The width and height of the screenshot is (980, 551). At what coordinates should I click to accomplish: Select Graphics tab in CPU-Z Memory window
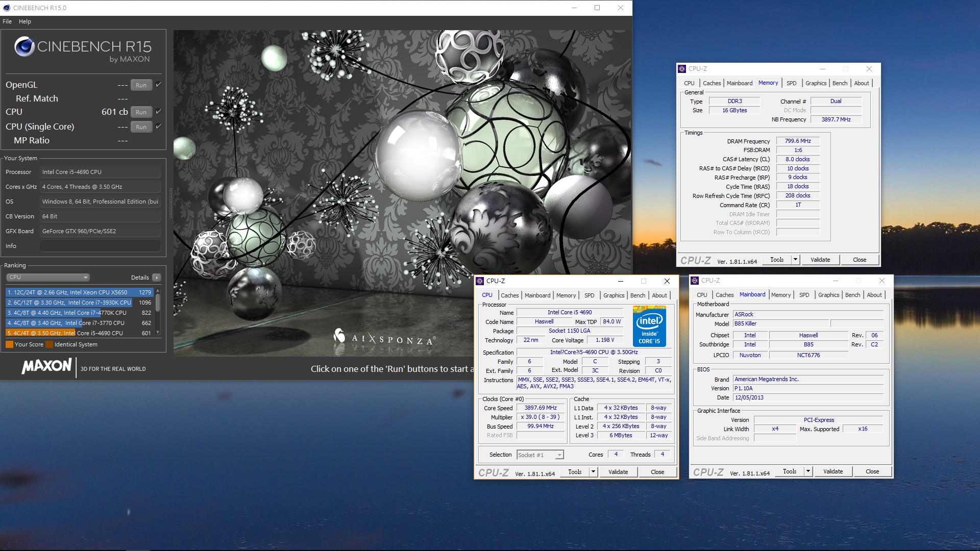point(816,83)
